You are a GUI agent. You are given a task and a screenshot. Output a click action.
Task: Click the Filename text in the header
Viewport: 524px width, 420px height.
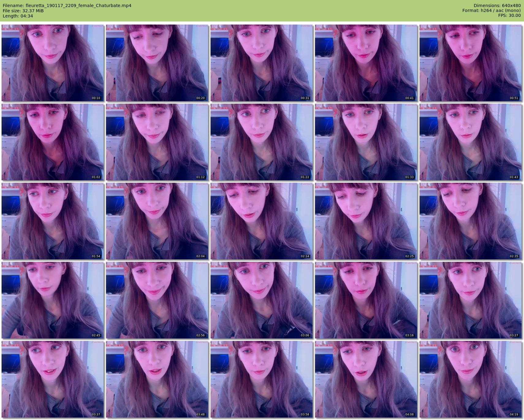point(67,6)
